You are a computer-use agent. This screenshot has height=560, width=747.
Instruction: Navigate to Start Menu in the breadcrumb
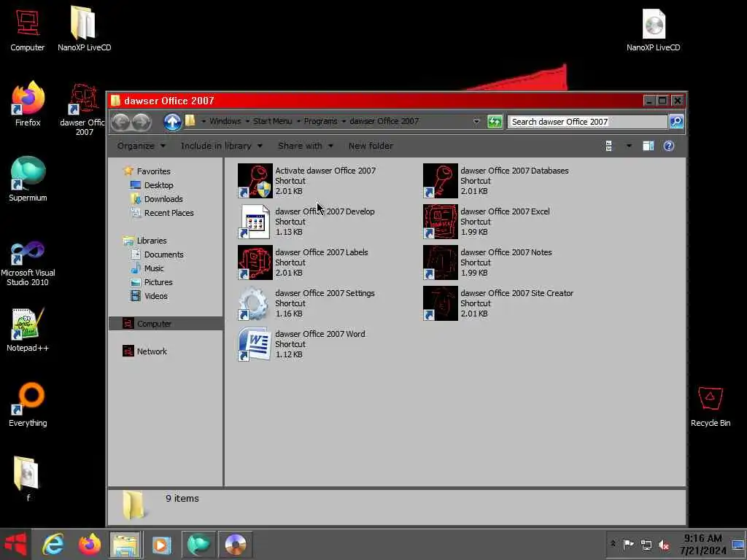coord(273,122)
